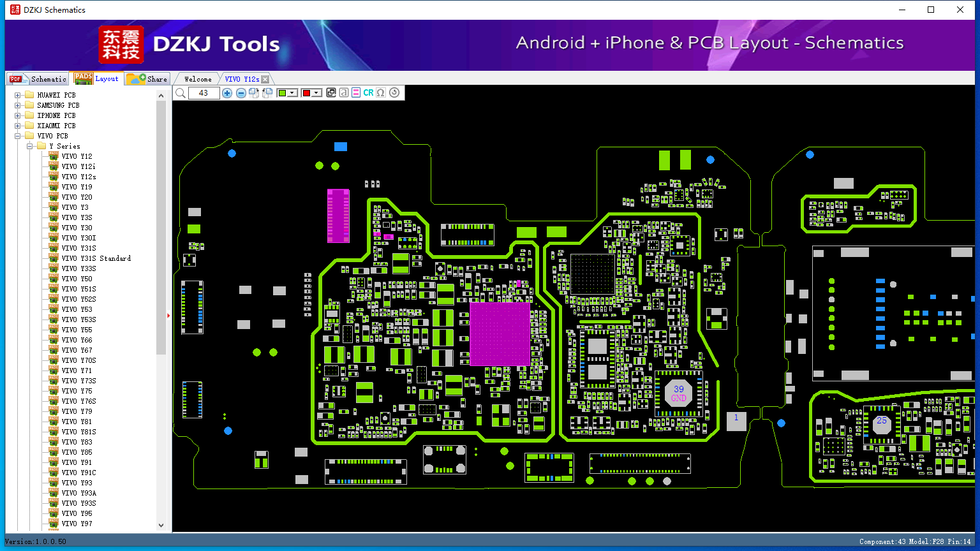980x551 pixels.
Task: Click the VIVO Y97 board icon
Action: (x=54, y=524)
